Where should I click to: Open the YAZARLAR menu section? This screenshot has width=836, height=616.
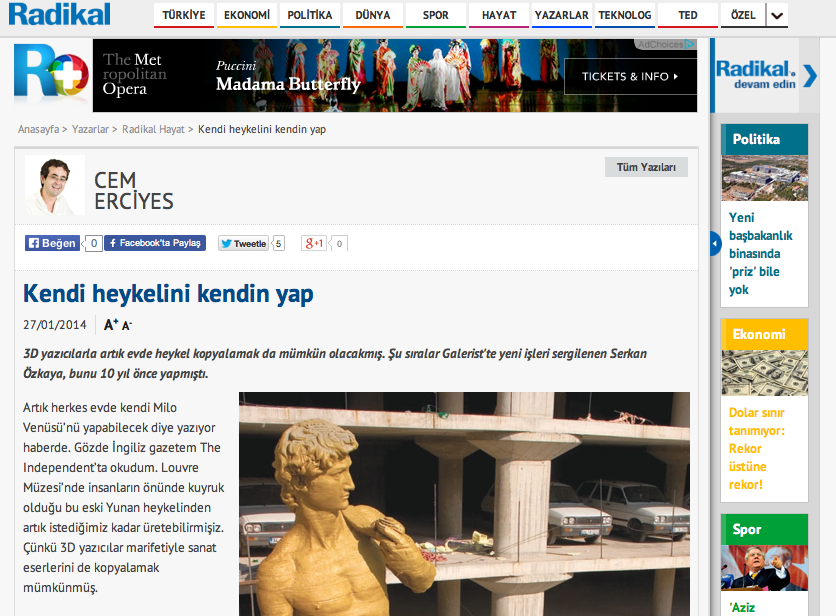coord(562,15)
